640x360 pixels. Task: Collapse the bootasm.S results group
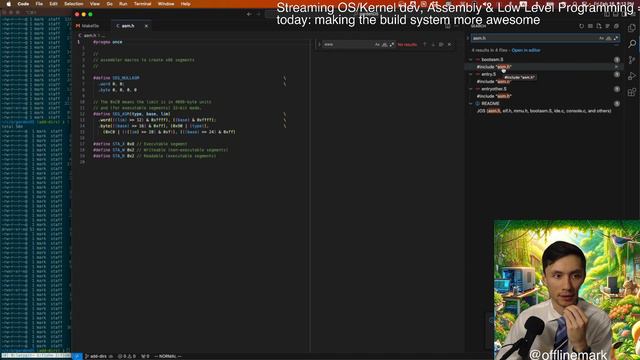(x=471, y=60)
